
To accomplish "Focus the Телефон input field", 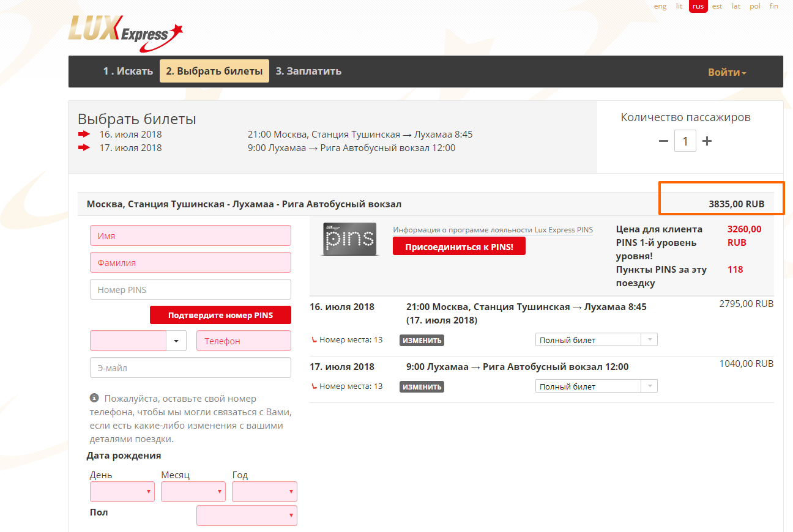I will pos(244,341).
